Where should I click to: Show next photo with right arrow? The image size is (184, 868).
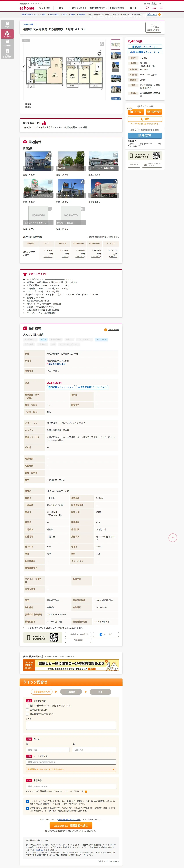(x=98, y=67)
